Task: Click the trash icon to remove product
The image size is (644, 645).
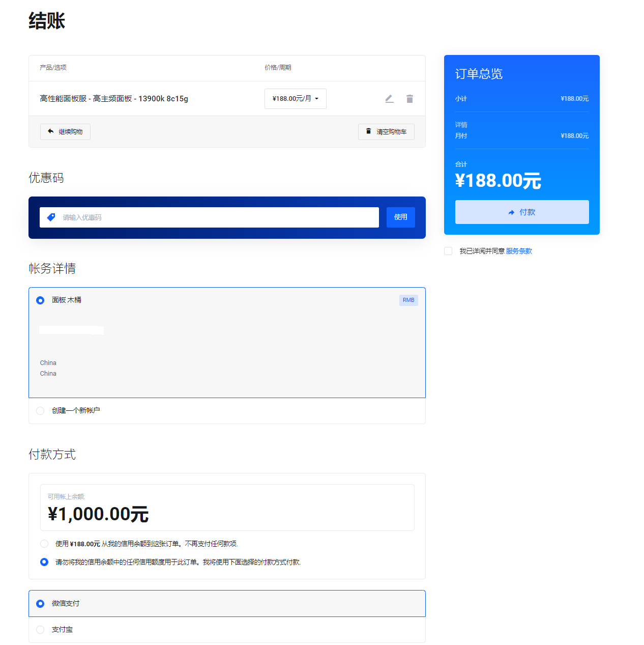Action: (409, 99)
